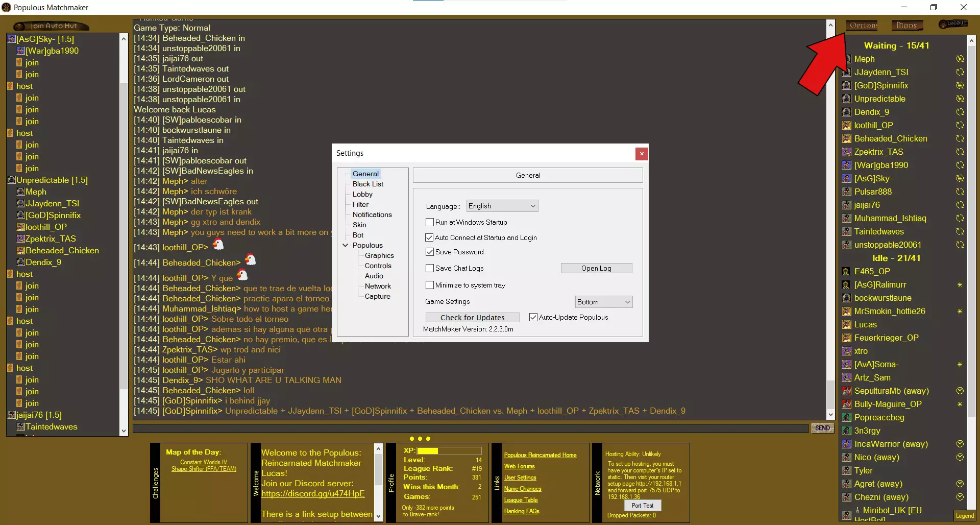Click the Port Test button
This screenshot has width=980, height=525.
click(642, 505)
